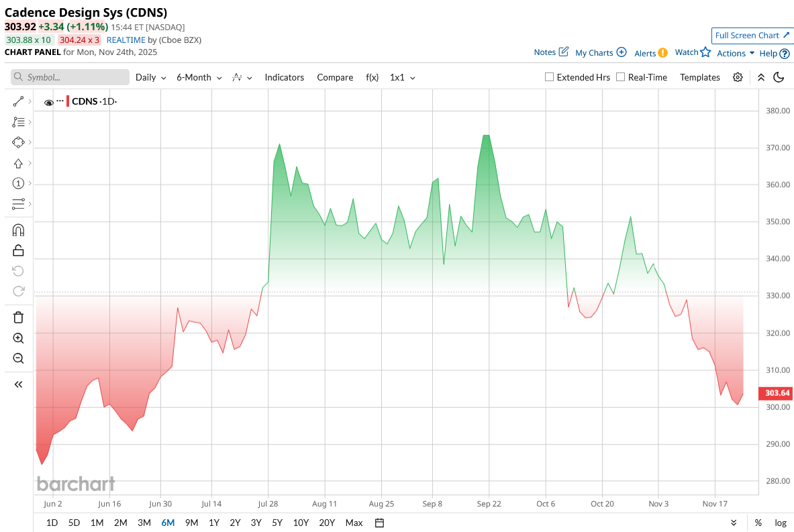This screenshot has width=794, height=532.
Task: Collapse the drawing toolbar with double chevron
Action: pyautogui.click(x=18, y=384)
